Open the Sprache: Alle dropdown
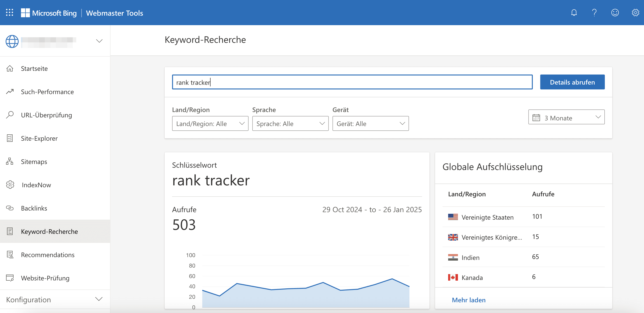Screen dimensions: 644x313 point(290,123)
